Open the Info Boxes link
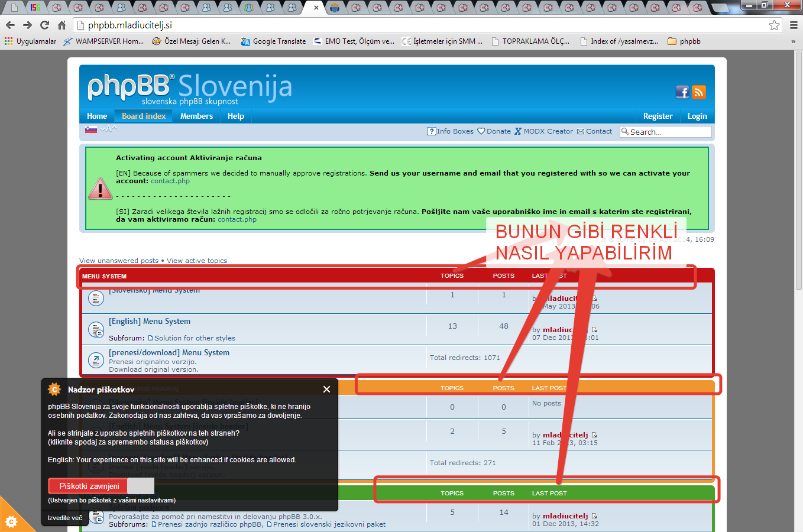The width and height of the screenshot is (803, 532). 450,131
